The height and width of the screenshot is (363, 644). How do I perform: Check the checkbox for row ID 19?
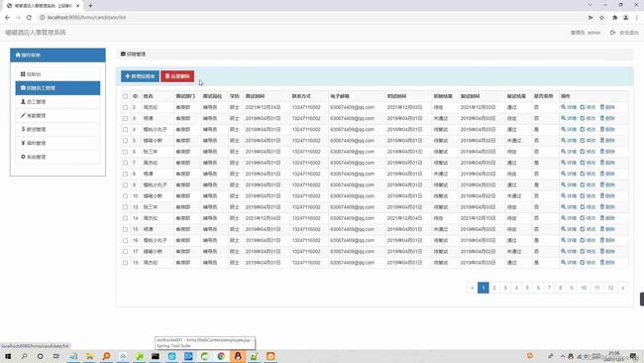point(125,263)
